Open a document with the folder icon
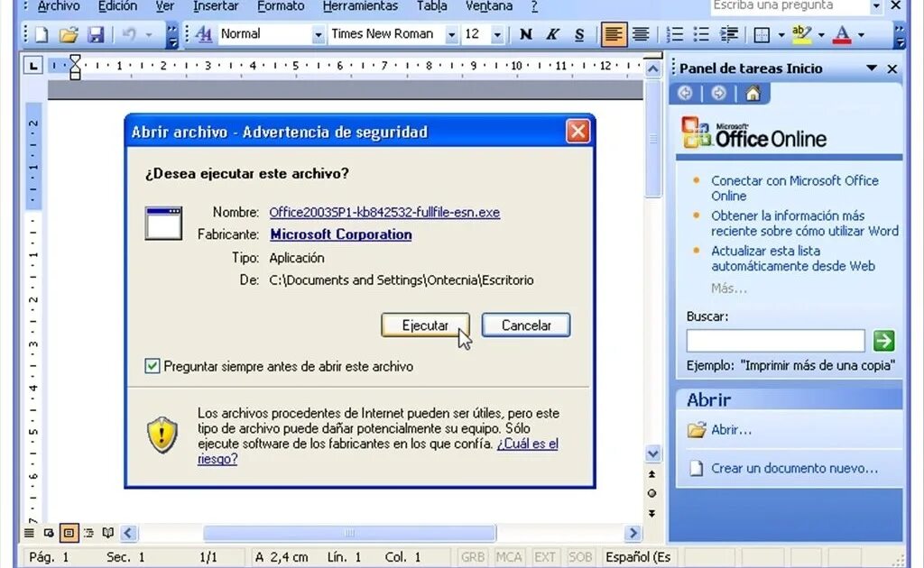The width and height of the screenshot is (924, 568). coord(69,34)
